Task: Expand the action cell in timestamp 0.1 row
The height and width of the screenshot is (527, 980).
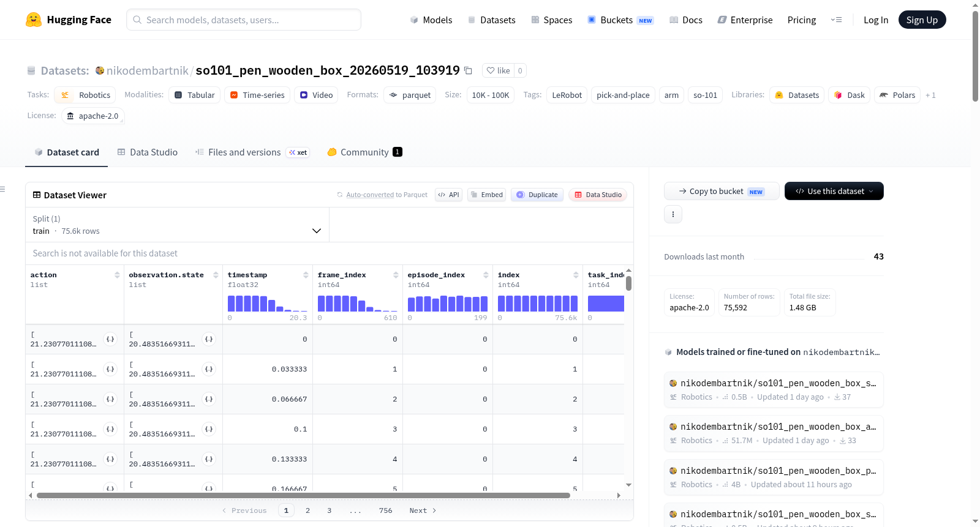Action: tap(110, 429)
